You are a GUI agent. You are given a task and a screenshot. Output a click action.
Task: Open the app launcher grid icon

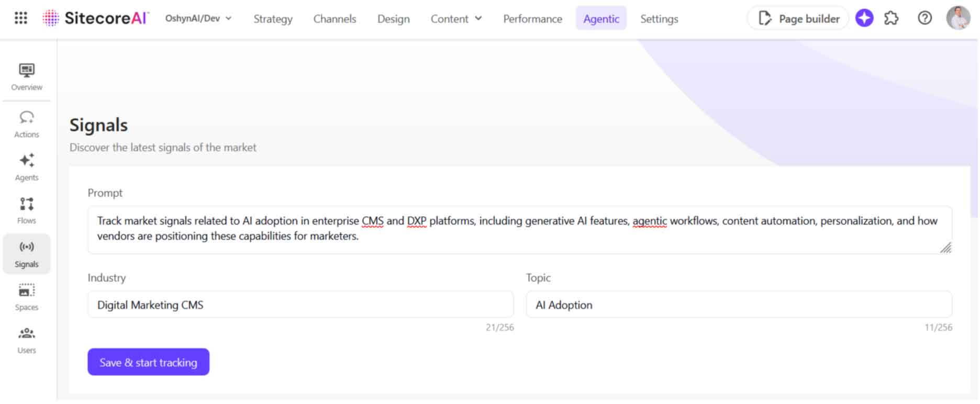[21, 18]
